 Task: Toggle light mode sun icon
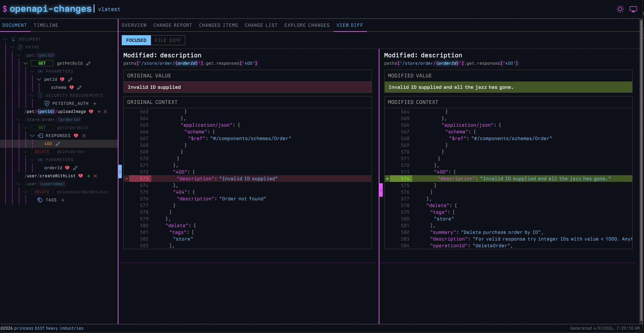click(620, 9)
